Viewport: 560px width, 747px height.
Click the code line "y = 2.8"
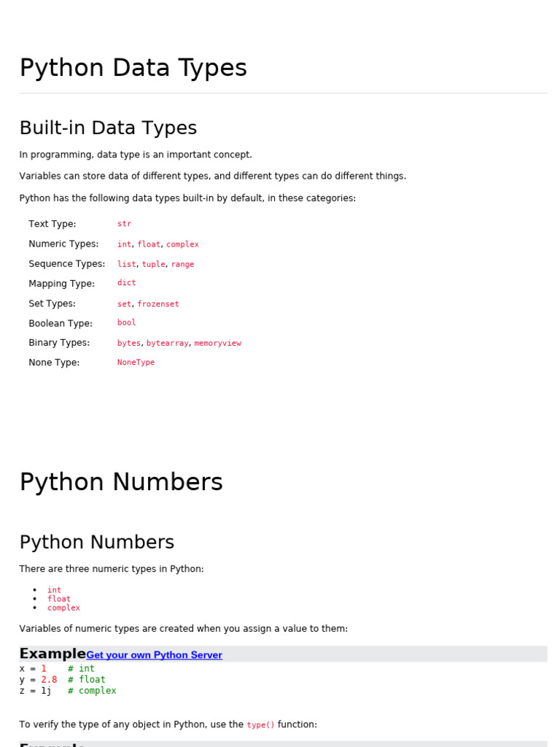coord(38,680)
